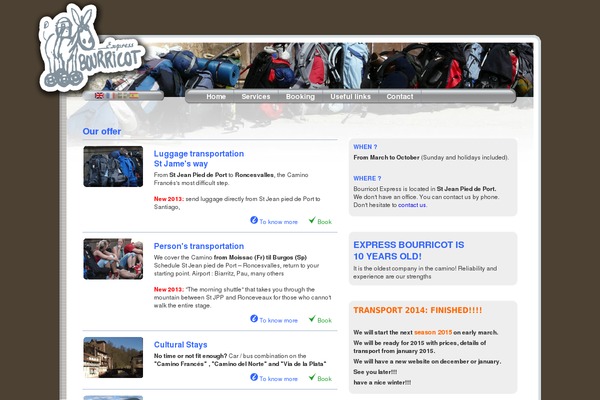
Task: Click green checkmark icon in Cultural Stays row
Action: [312, 377]
